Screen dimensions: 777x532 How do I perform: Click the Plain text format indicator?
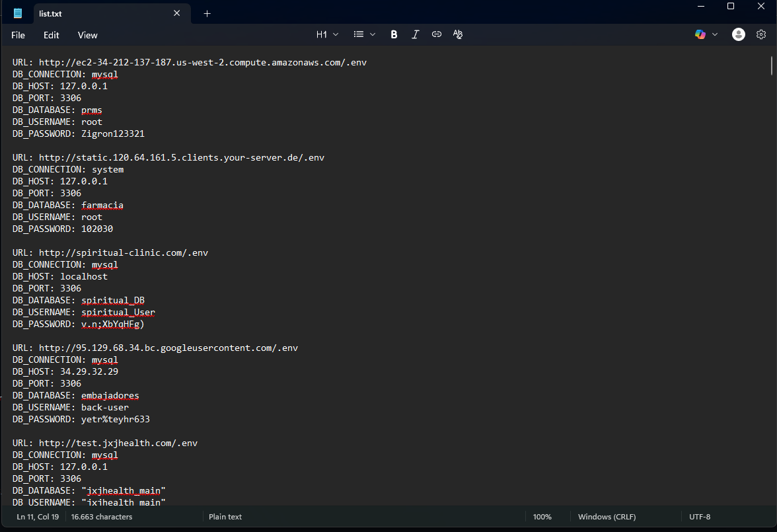coord(225,517)
